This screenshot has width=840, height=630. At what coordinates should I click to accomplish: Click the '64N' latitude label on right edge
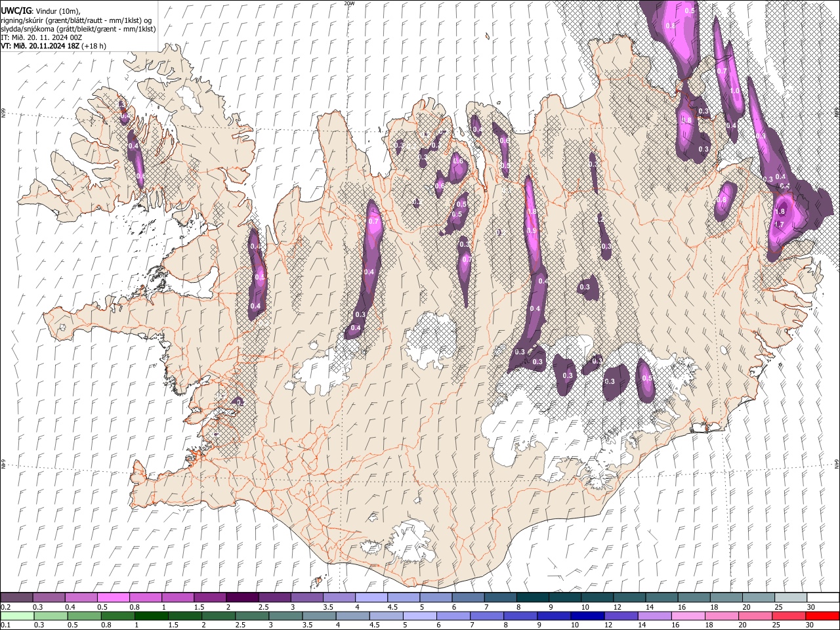(837, 463)
